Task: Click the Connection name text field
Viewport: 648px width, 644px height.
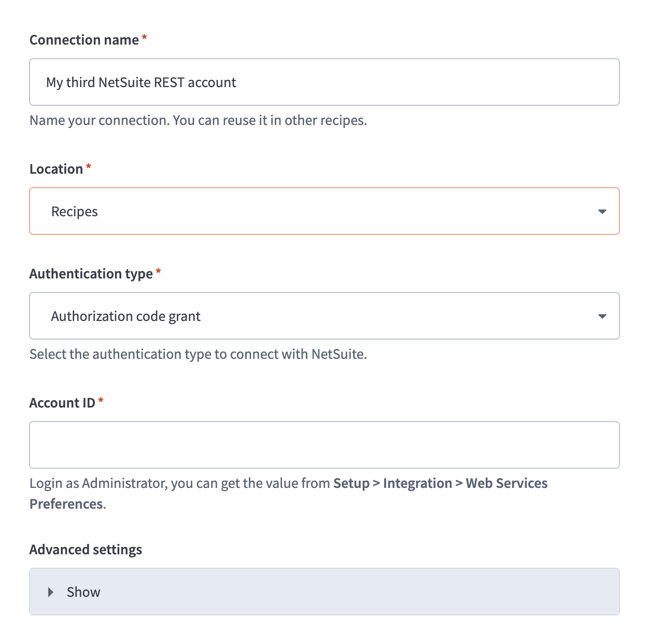Action: [x=324, y=82]
